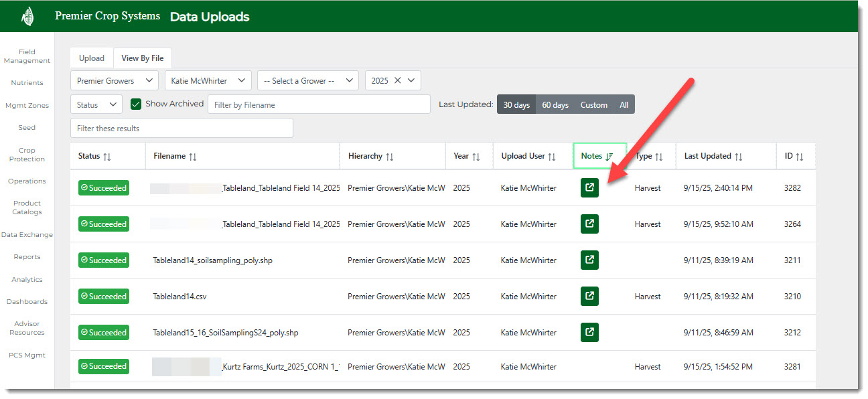This screenshot has height=399, width=868.
Task: Select the View By File tab
Action: [x=143, y=58]
